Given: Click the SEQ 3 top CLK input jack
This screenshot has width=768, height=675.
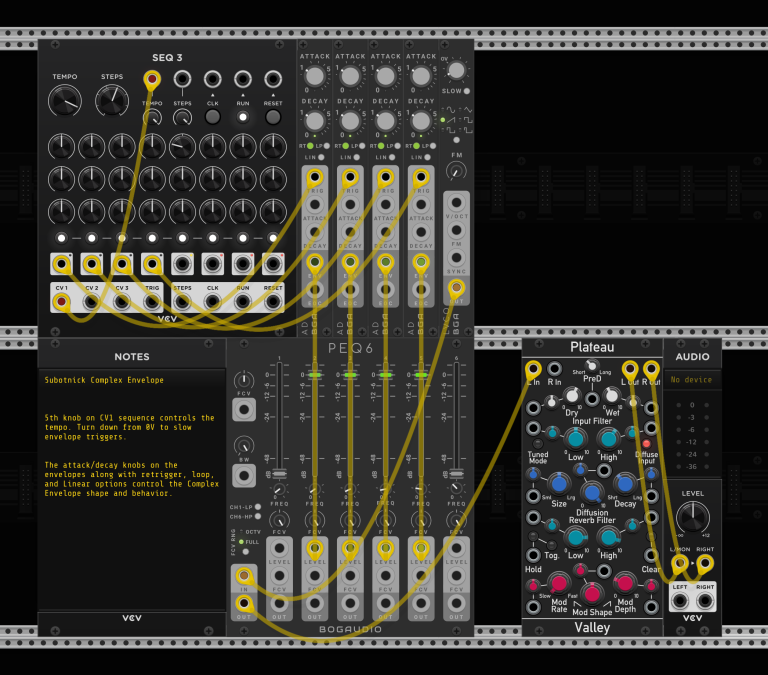Looking at the screenshot, I should click(x=213, y=79).
